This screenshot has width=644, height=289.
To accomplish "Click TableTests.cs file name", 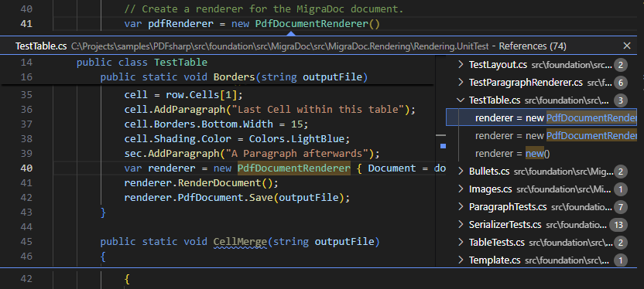I will pyautogui.click(x=497, y=243).
